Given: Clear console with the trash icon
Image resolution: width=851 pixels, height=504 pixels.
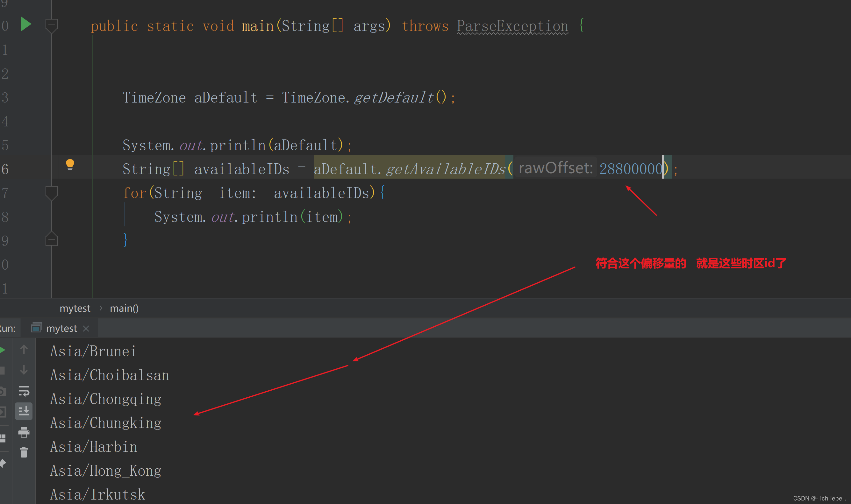Looking at the screenshot, I should 24,452.
